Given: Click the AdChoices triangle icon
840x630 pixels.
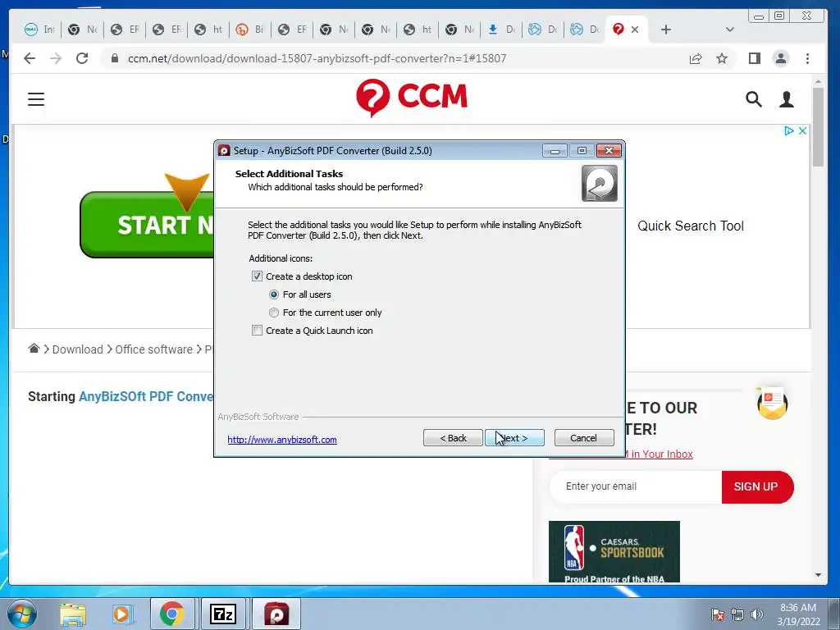Looking at the screenshot, I should [x=788, y=130].
